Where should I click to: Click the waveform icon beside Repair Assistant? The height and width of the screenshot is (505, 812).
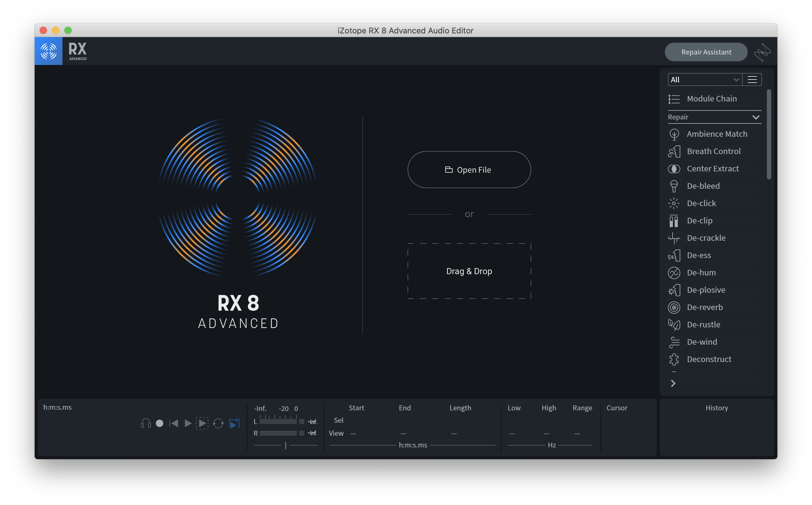(762, 52)
